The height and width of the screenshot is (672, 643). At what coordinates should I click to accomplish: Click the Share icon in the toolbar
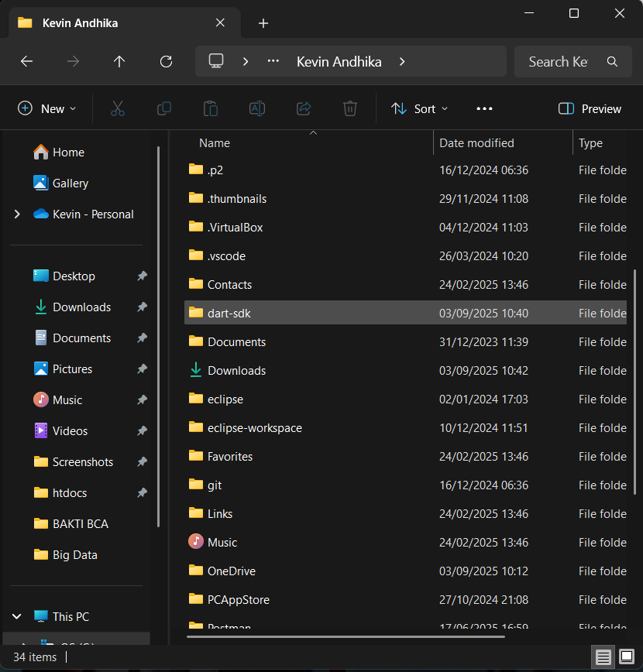pos(304,108)
